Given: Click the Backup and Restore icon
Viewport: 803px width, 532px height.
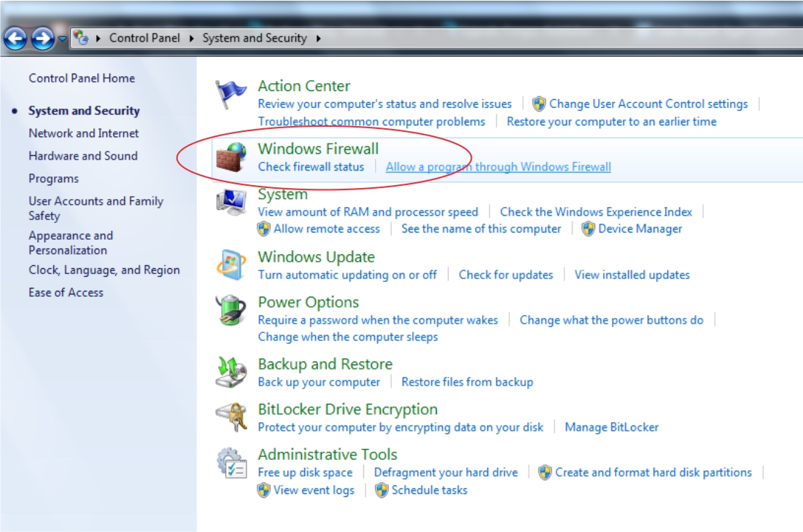Looking at the screenshot, I should 231,372.
